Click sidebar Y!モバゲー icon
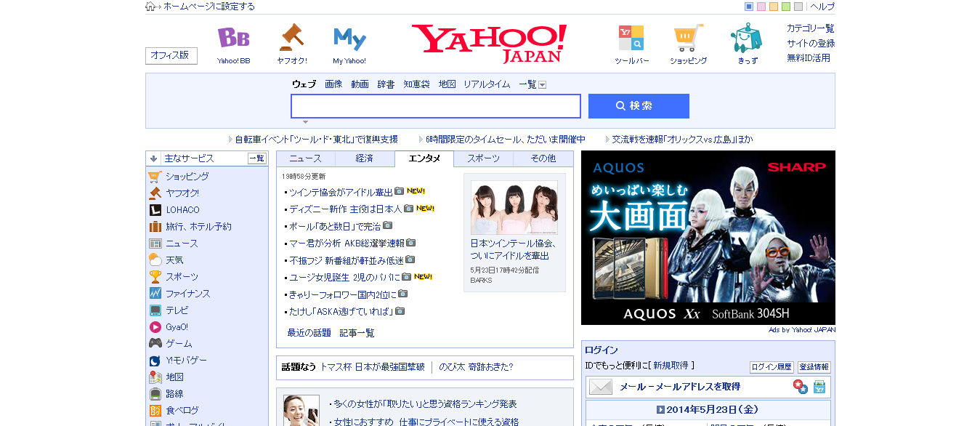 [x=155, y=360]
